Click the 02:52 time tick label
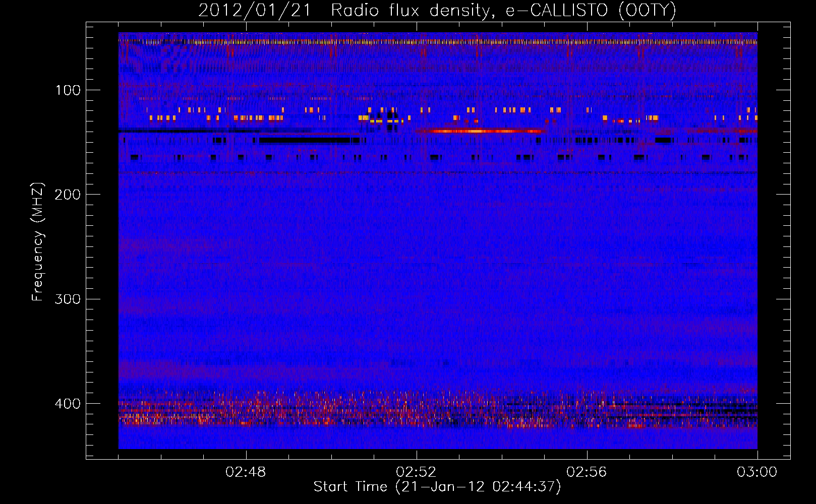 coord(417,472)
